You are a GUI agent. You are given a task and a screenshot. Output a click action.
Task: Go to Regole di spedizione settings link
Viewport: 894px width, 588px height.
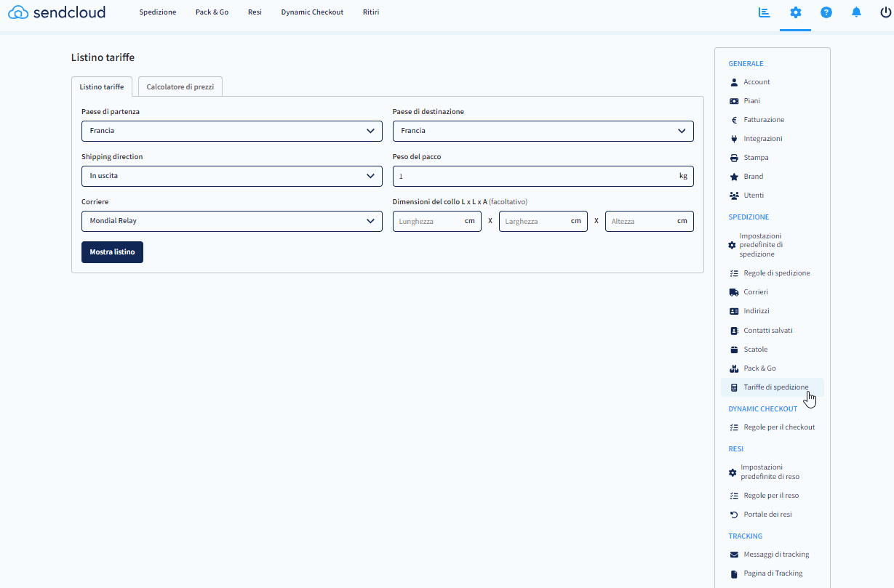coord(776,273)
